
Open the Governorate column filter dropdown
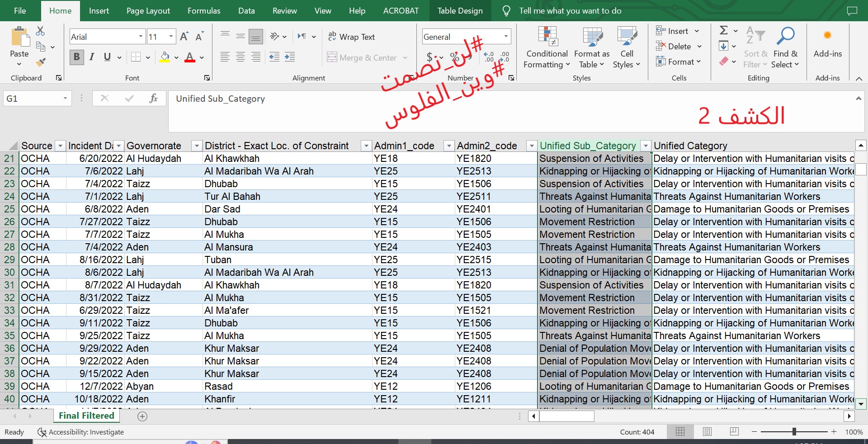[x=196, y=146]
